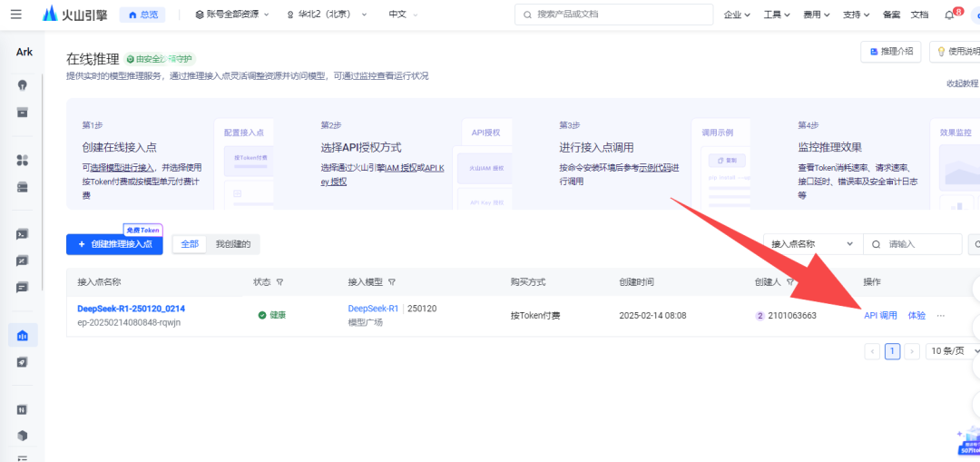The width and height of the screenshot is (980, 462).
Task: Click 收起教程 to collapse tutorial
Action: coord(963,84)
